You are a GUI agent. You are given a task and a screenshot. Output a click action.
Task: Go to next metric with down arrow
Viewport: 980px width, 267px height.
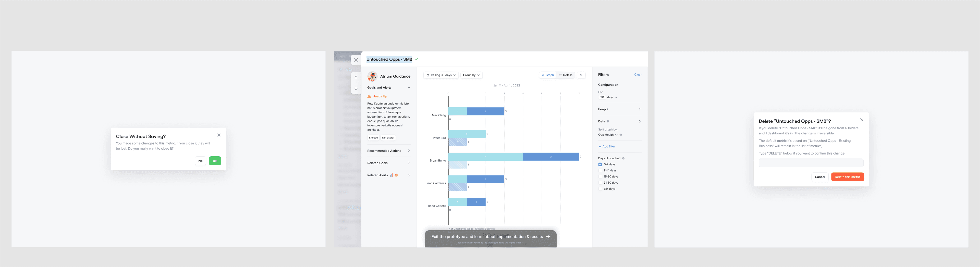tap(356, 89)
